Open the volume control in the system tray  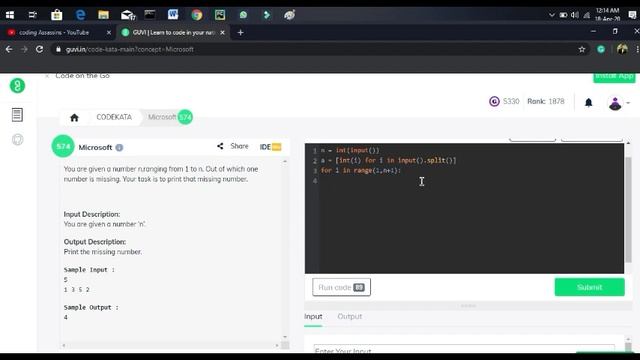click(575, 15)
